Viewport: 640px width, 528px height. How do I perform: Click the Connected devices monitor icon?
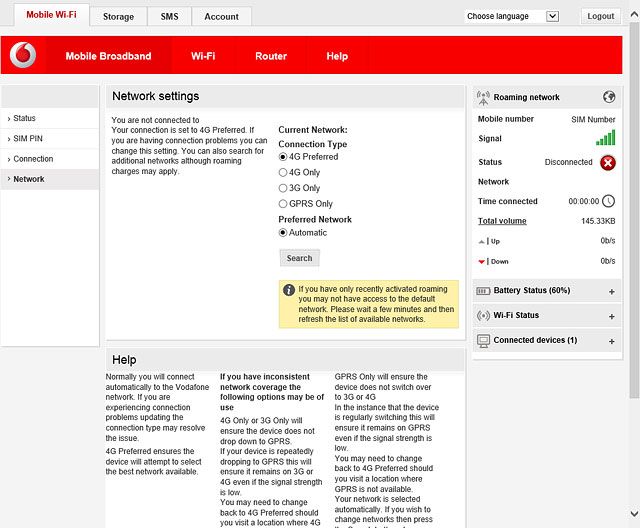[x=483, y=341]
